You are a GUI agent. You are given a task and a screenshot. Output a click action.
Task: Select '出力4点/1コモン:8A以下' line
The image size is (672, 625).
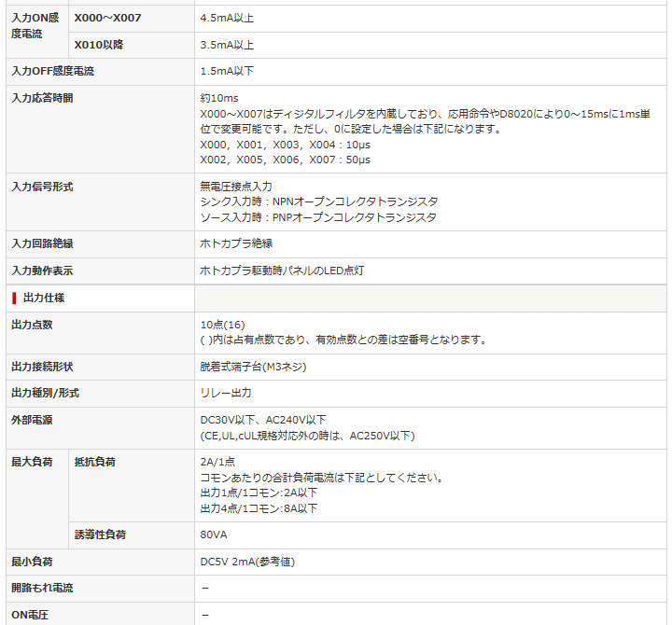pyautogui.click(x=259, y=508)
